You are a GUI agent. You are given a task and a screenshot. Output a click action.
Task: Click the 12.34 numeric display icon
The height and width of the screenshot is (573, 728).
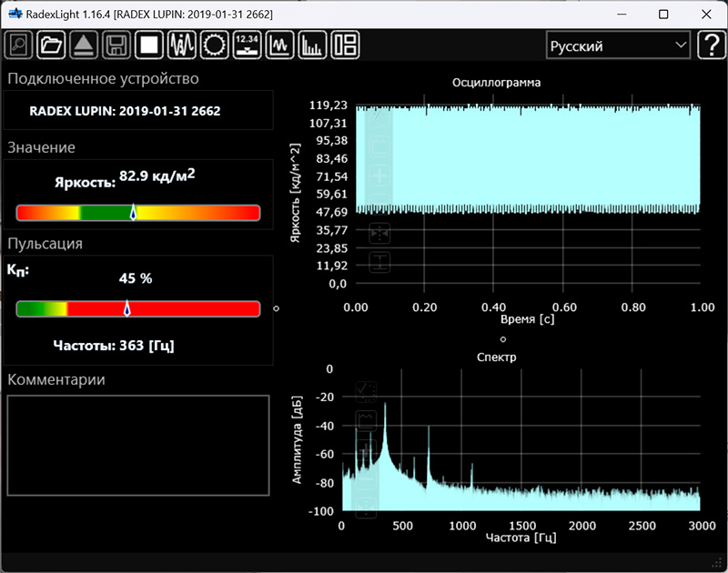click(x=248, y=45)
